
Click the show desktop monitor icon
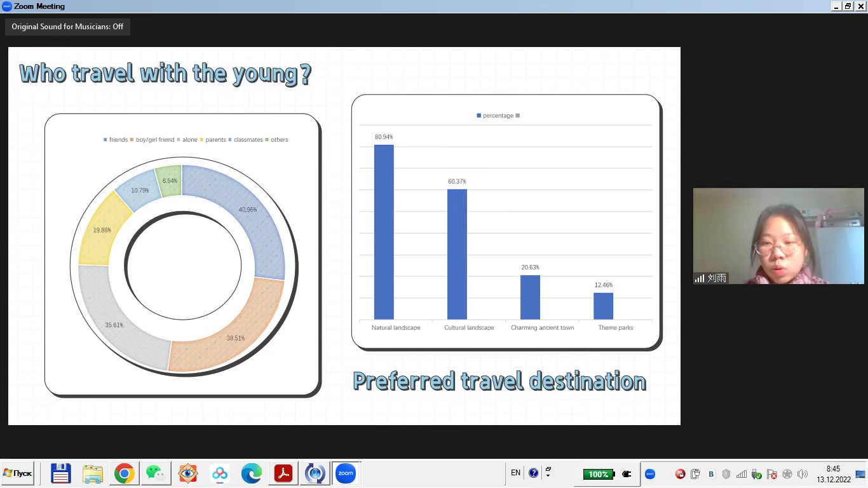(860, 474)
